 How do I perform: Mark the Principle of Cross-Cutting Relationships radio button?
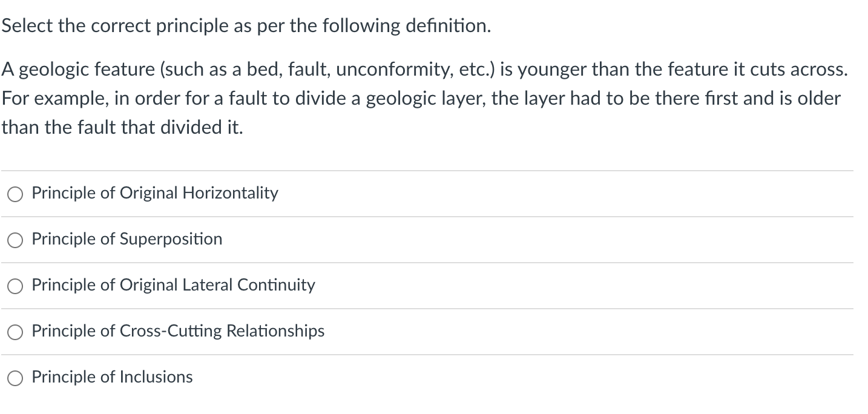pos(15,332)
